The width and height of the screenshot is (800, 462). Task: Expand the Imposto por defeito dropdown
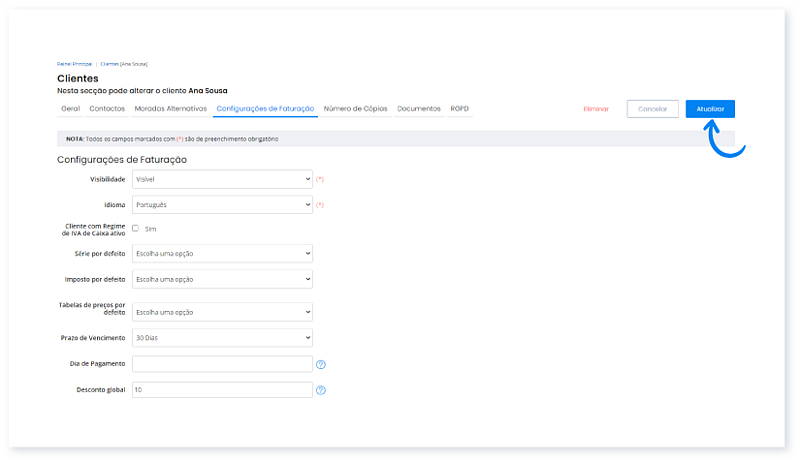click(222, 278)
